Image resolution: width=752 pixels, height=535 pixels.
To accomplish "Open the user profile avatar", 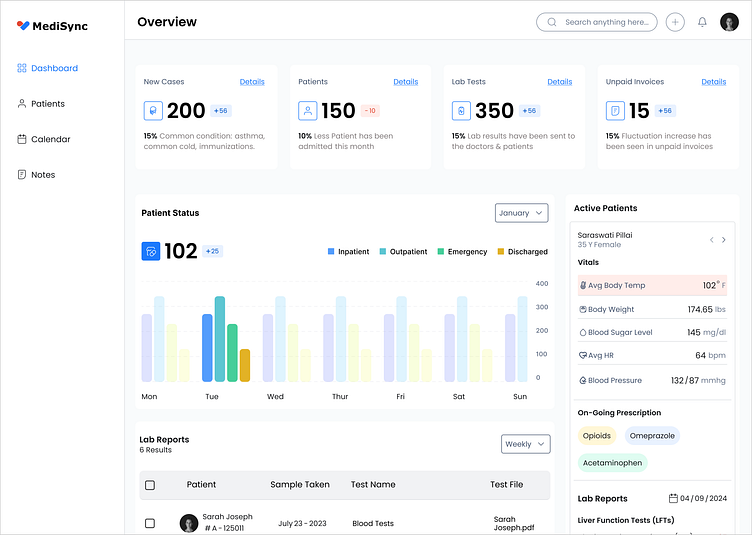I will (x=729, y=22).
